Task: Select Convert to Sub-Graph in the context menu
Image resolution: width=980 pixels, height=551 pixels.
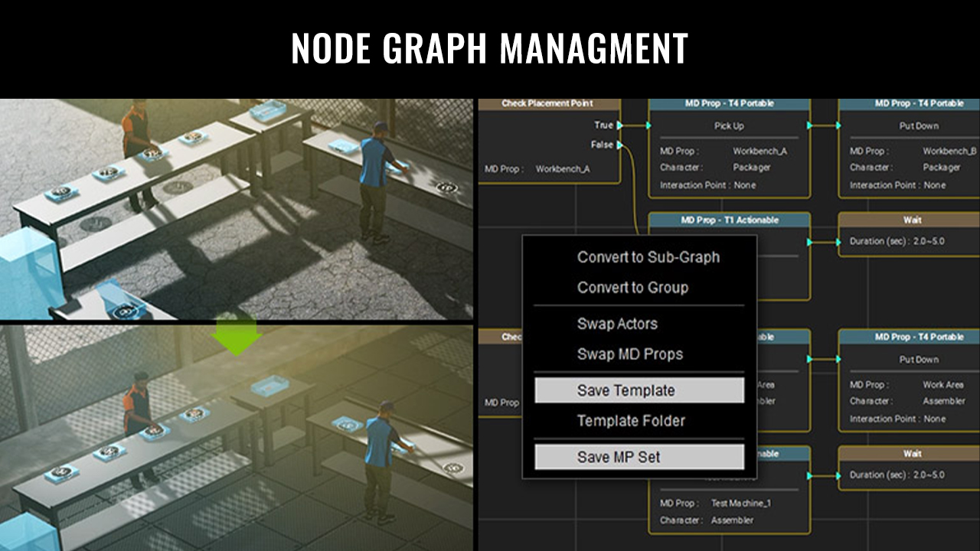Action: [648, 257]
